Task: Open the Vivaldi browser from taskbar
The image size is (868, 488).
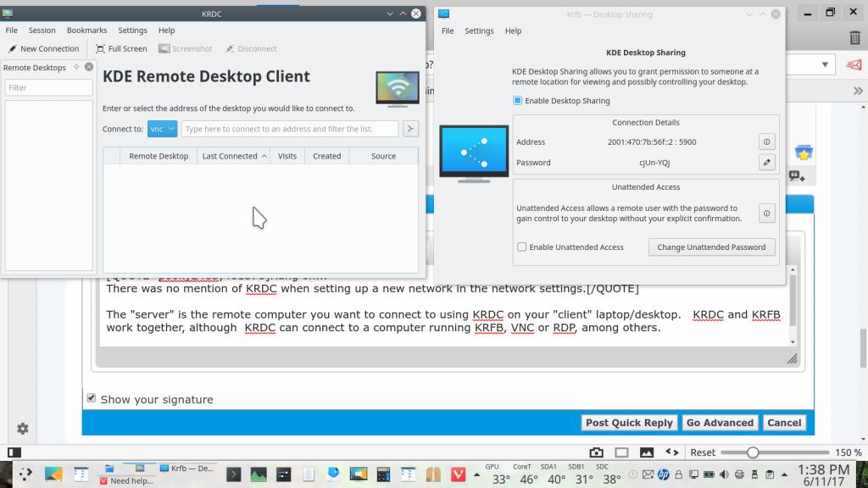Action: point(459,474)
